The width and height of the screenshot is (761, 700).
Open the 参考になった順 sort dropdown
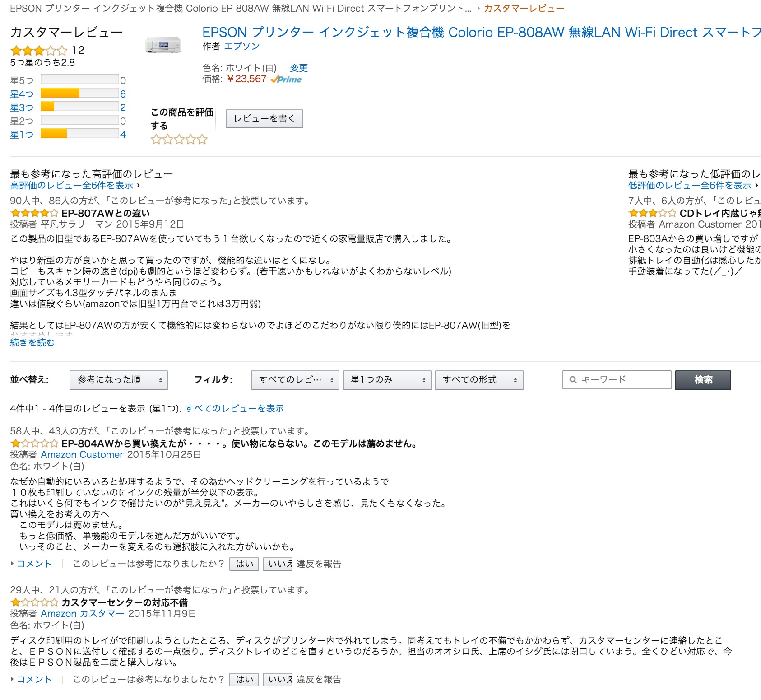point(119,380)
